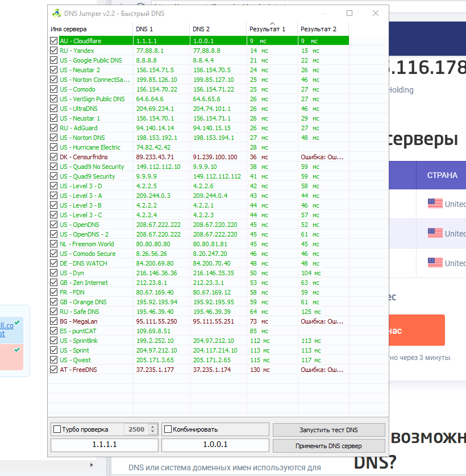Toggle the BG - MegaLan checkbox
This screenshot has width=466, height=476.
53,321
